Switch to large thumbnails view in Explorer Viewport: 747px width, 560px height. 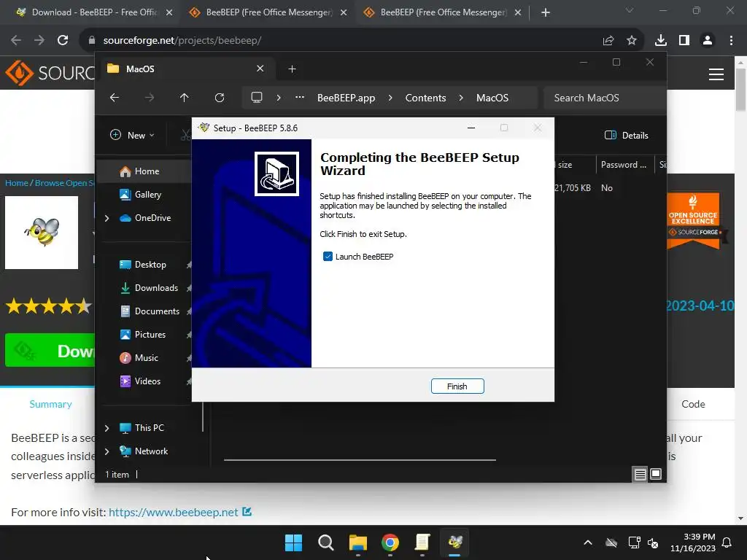click(x=656, y=474)
